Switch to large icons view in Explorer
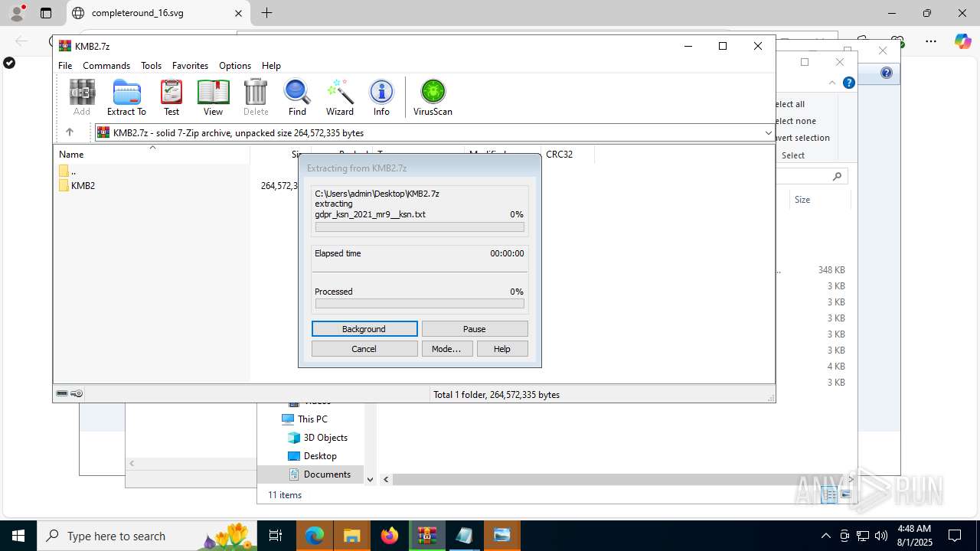 846,495
